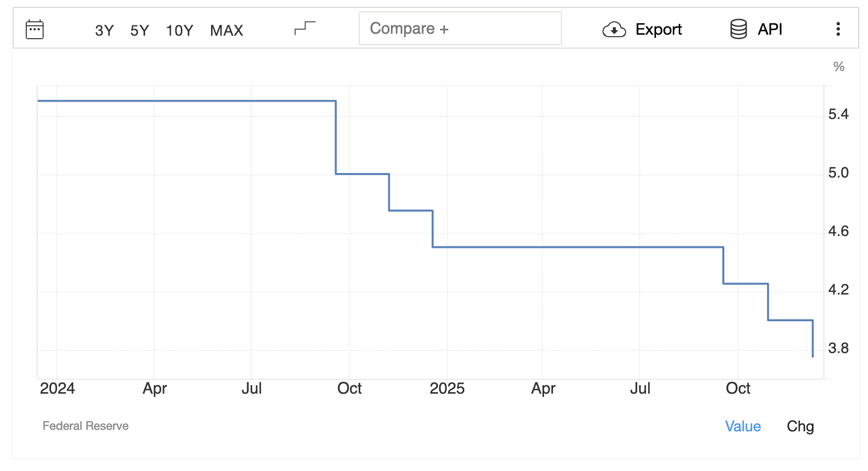This screenshot has height=471, width=868.
Task: Click the Export cloud download icon
Action: point(614,30)
